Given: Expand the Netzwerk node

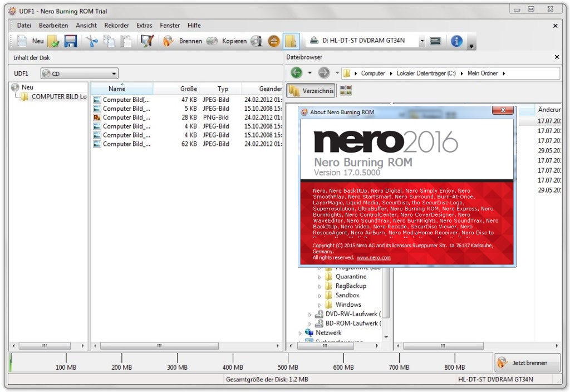Looking at the screenshot, I should [300, 333].
